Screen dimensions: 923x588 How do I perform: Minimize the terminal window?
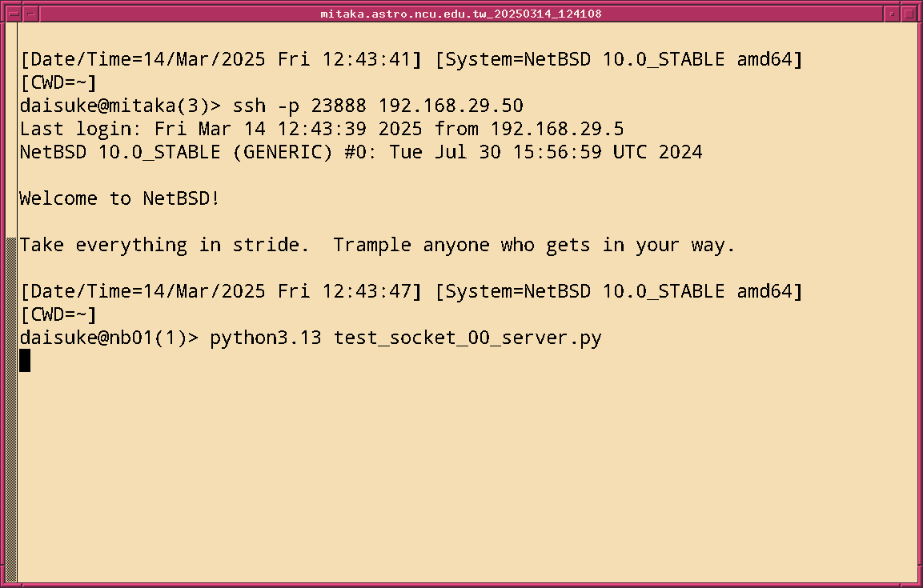click(893, 14)
